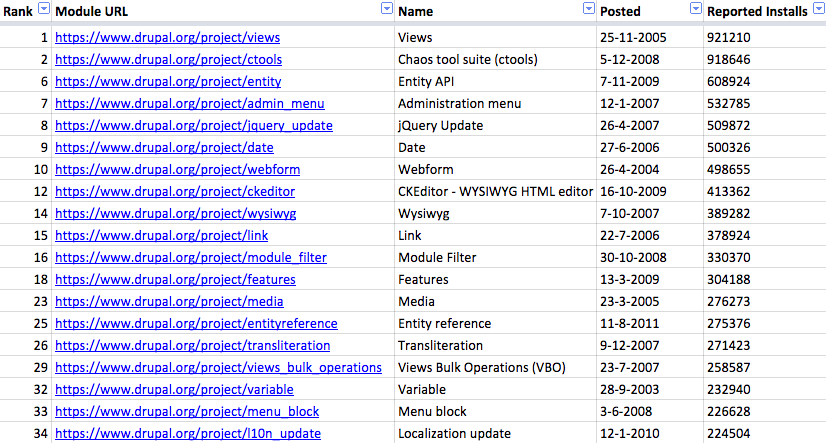Select the installs value 224504

click(x=765, y=434)
